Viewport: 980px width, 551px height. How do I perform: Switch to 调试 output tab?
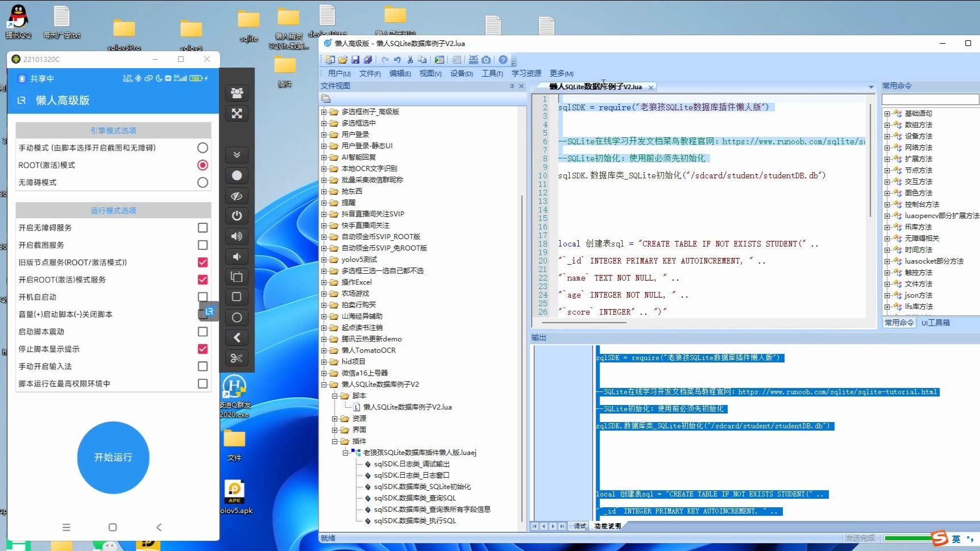pyautogui.click(x=580, y=526)
